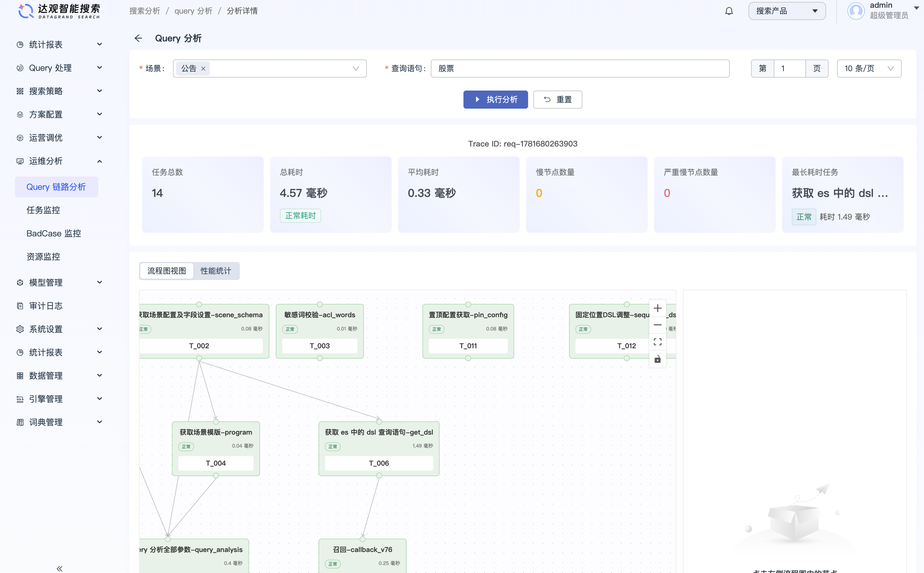Select the T_006 get_dsl flow node
924x573 pixels.
click(379, 449)
